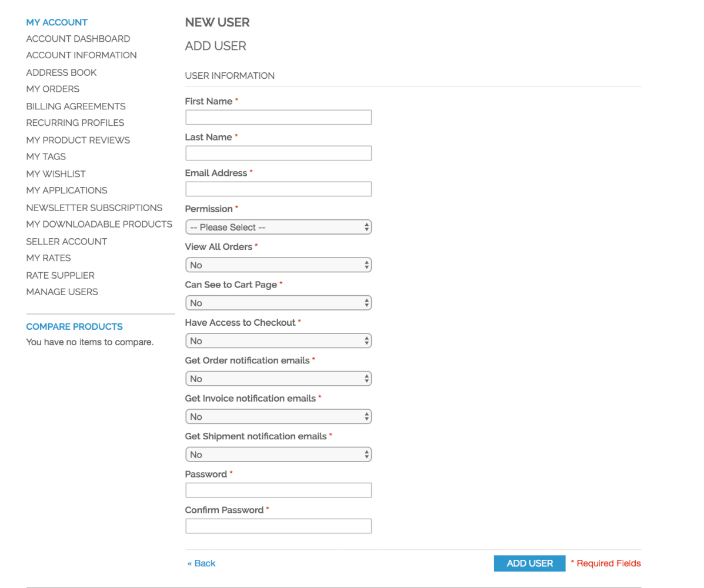Go to Manage Users section

tap(62, 292)
